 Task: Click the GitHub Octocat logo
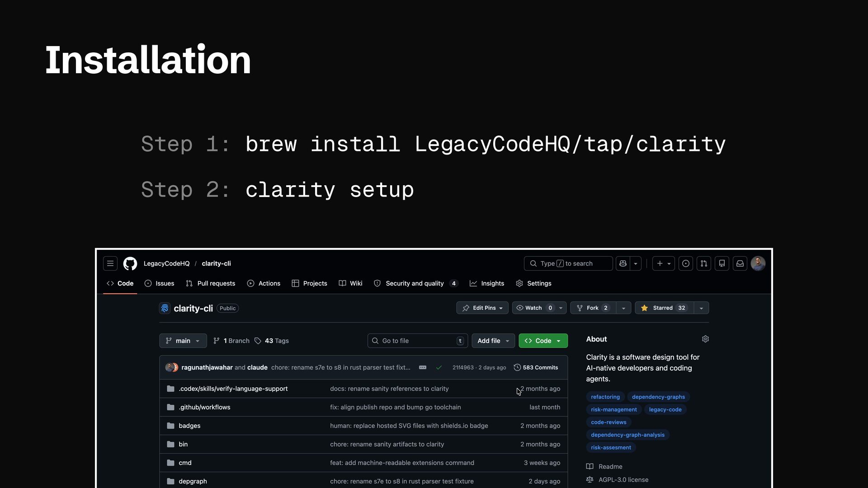[130, 263]
